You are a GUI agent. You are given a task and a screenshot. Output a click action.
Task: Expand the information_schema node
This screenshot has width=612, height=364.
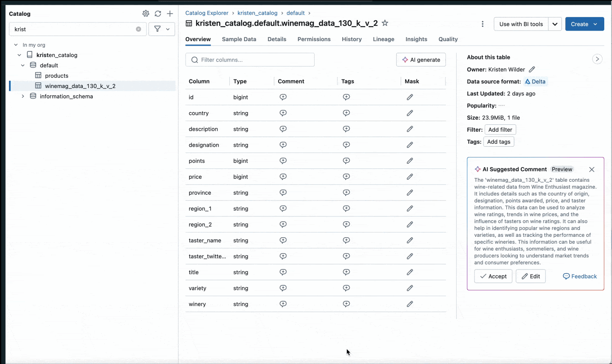[x=23, y=96]
